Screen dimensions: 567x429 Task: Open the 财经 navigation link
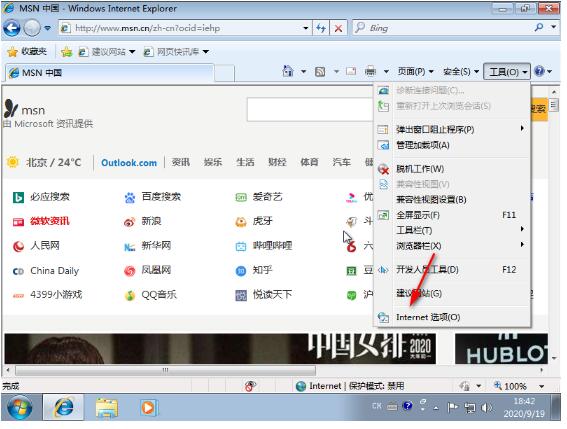(x=277, y=162)
